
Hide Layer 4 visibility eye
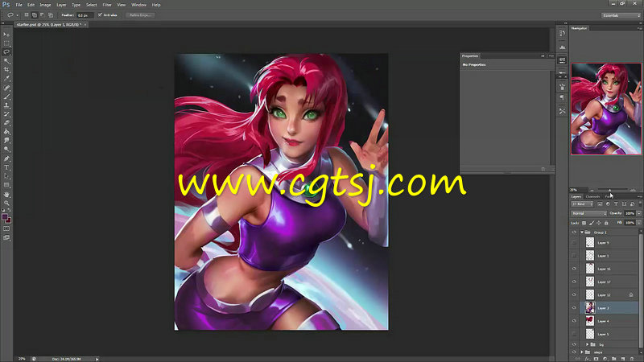(574, 321)
